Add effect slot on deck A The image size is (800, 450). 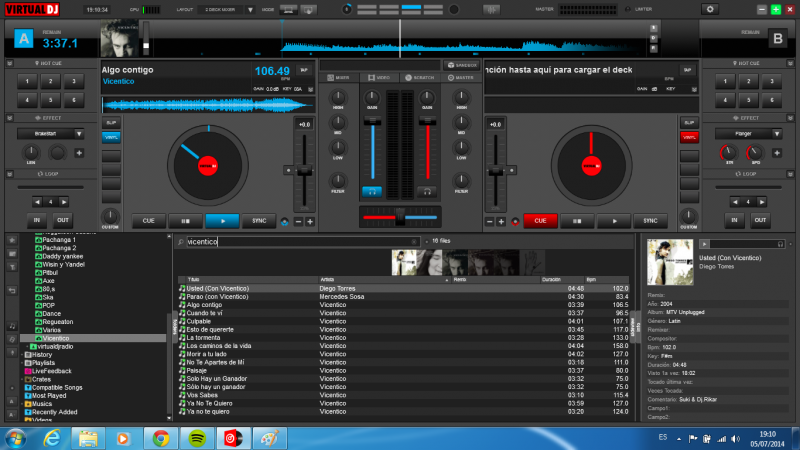point(79,153)
